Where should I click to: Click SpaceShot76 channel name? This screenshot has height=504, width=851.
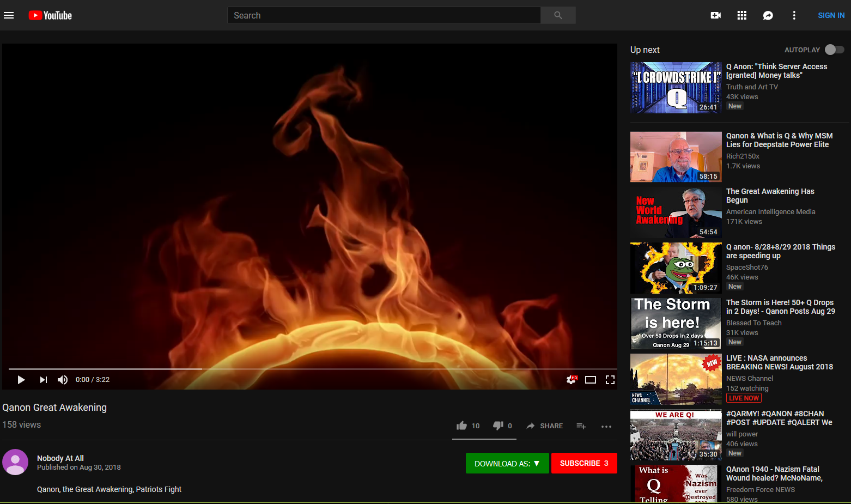747,268
